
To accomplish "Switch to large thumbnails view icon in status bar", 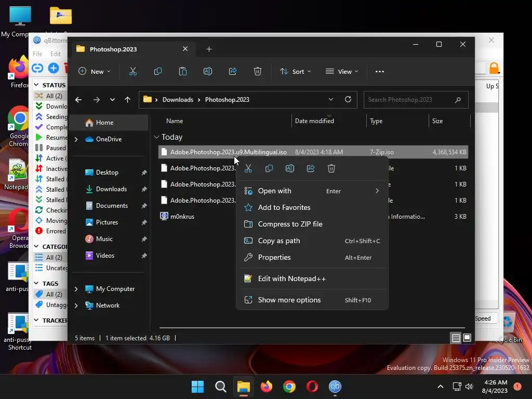I will point(467,338).
